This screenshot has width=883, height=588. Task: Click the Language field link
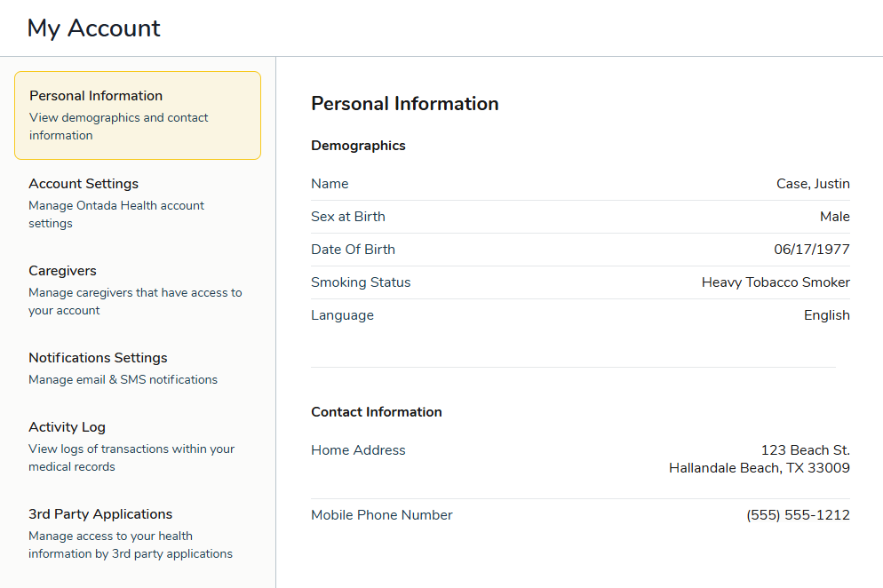(x=342, y=314)
